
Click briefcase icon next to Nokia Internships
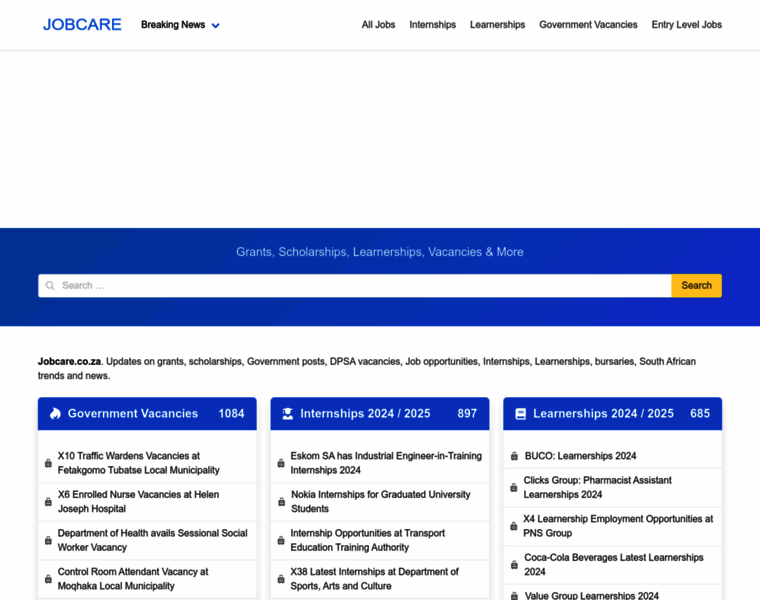(281, 502)
